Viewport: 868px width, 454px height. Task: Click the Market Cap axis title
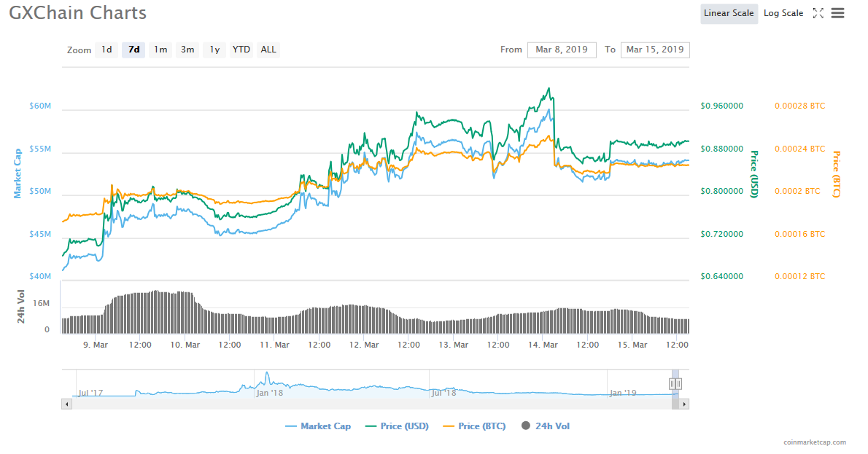pyautogui.click(x=18, y=173)
